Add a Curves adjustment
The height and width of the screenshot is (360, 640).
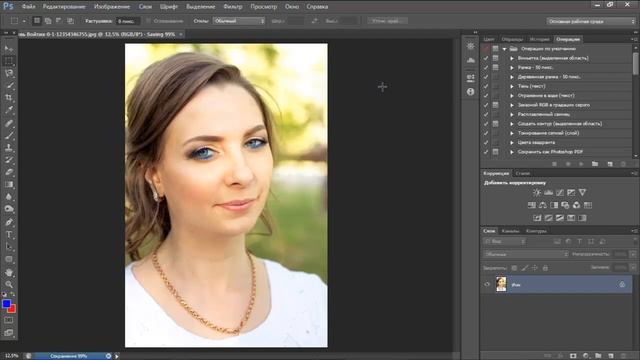coord(560,192)
